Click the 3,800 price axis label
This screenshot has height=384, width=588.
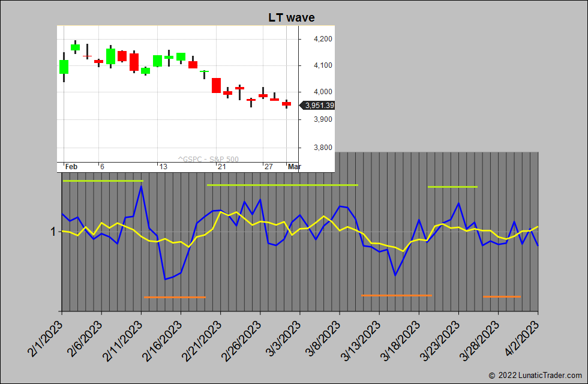323,148
